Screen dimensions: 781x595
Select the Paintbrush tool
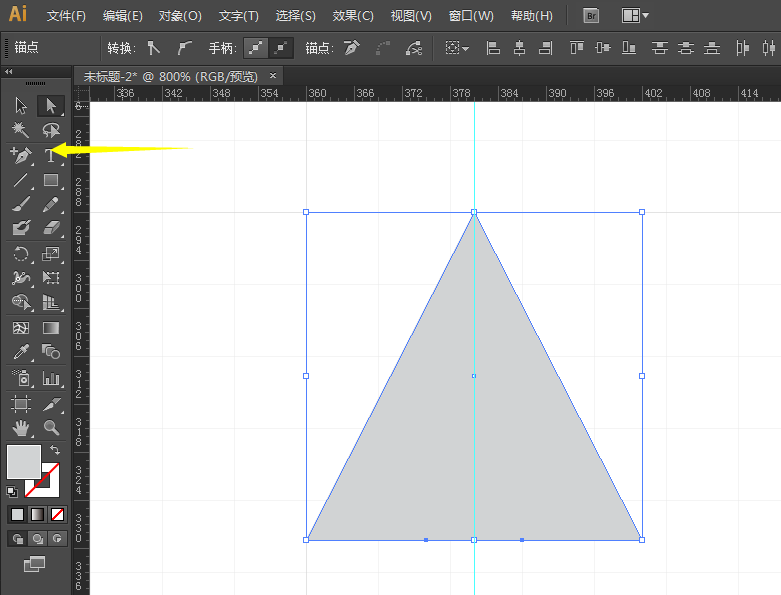coord(21,204)
